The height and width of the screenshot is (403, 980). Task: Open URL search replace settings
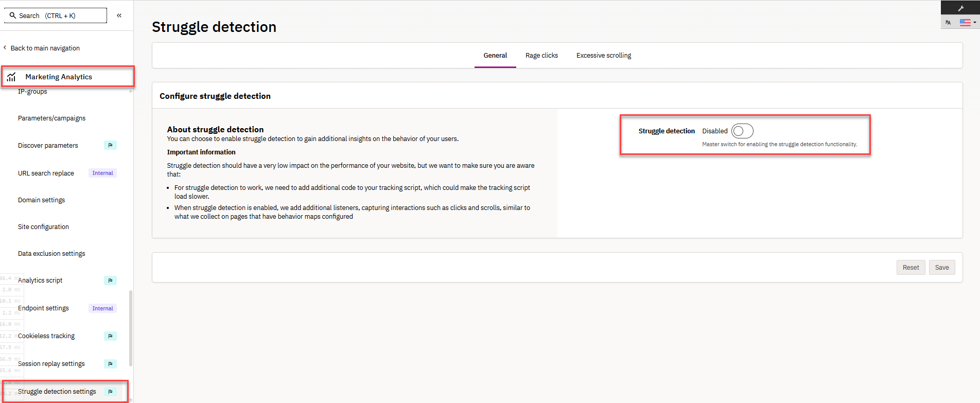[46, 173]
